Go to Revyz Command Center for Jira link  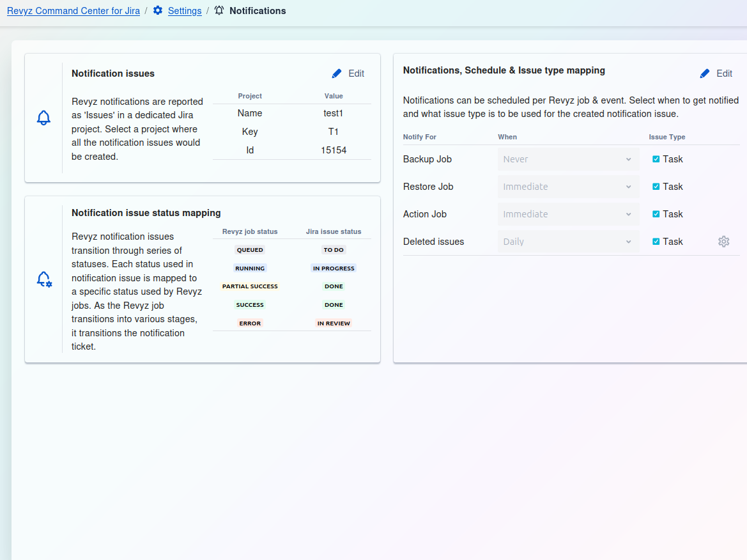(x=73, y=11)
